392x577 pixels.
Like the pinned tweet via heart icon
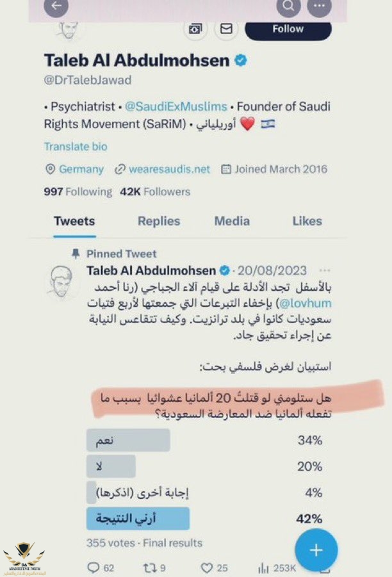[x=206, y=567]
